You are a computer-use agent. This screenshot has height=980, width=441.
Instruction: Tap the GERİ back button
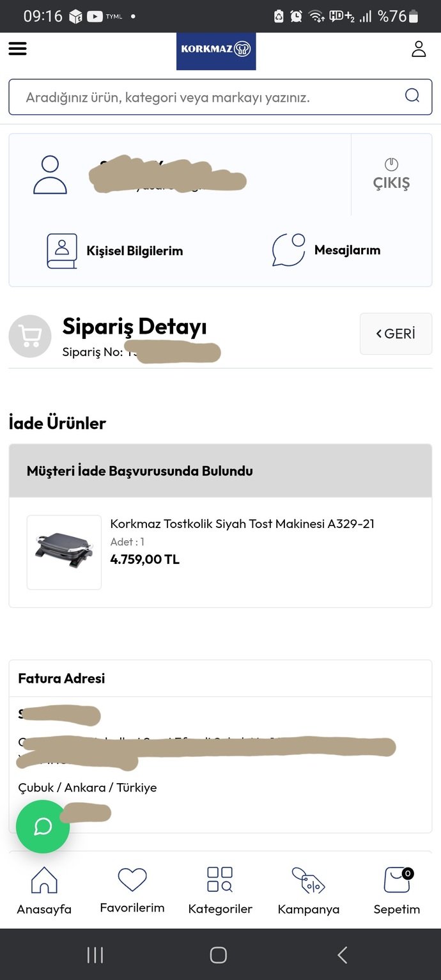(x=396, y=334)
